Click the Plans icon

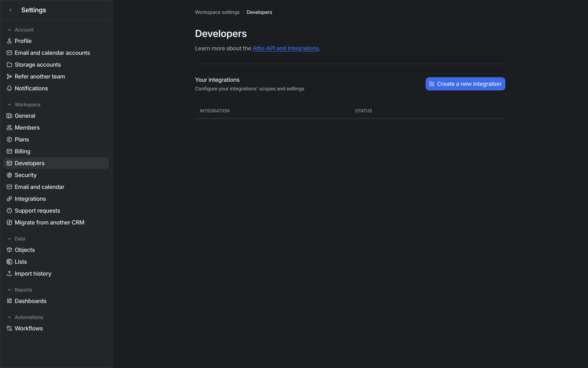pos(9,139)
